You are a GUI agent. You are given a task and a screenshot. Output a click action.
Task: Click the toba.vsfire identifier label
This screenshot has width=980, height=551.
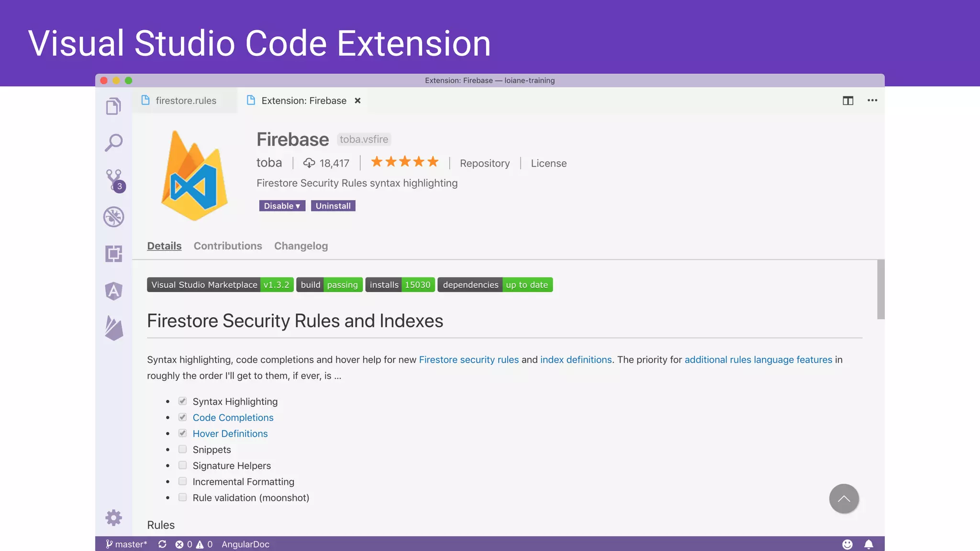point(364,139)
